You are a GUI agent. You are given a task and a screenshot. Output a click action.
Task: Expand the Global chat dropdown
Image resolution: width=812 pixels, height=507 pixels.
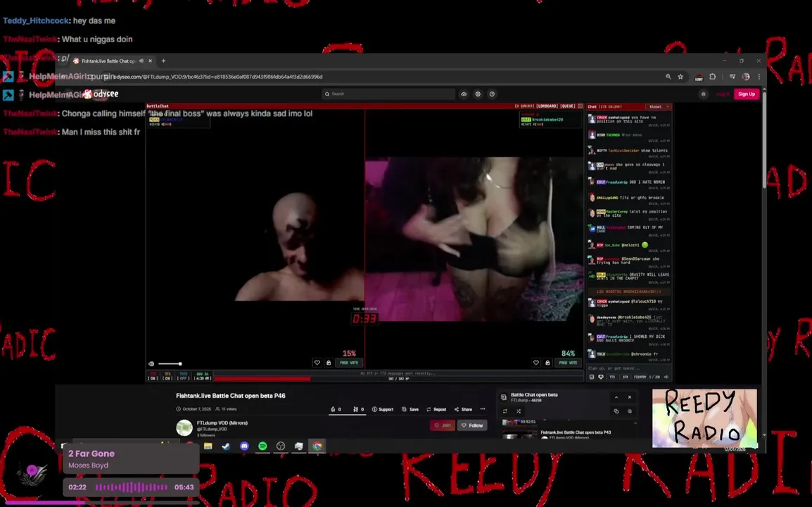click(x=659, y=107)
